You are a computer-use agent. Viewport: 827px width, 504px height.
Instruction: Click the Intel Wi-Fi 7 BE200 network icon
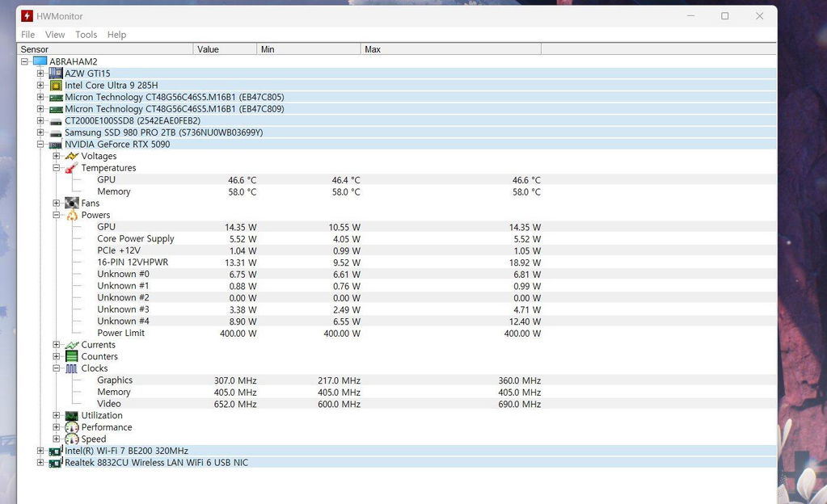[x=56, y=451]
